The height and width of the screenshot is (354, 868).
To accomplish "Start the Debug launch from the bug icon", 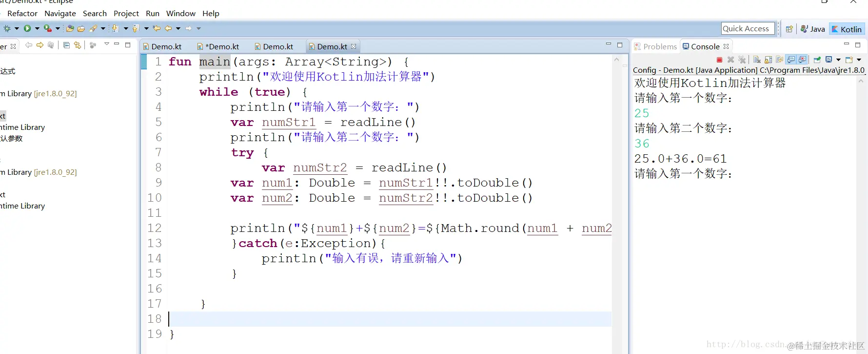I will 7,28.
